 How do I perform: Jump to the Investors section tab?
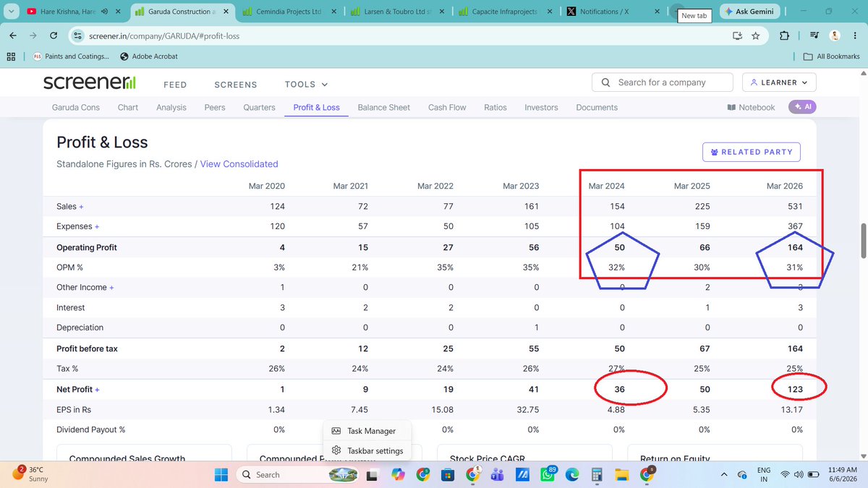pos(541,108)
